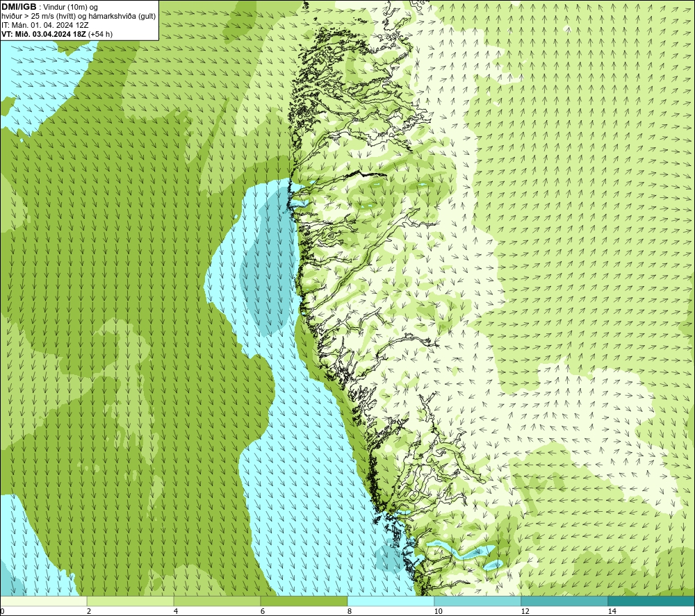Click the legend tick label '6'
695x616 pixels.
263,611
